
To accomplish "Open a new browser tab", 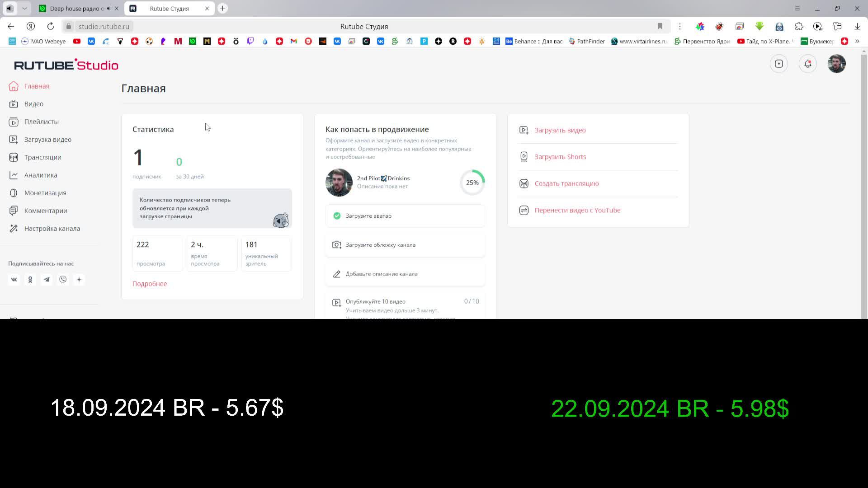I will point(222,8).
